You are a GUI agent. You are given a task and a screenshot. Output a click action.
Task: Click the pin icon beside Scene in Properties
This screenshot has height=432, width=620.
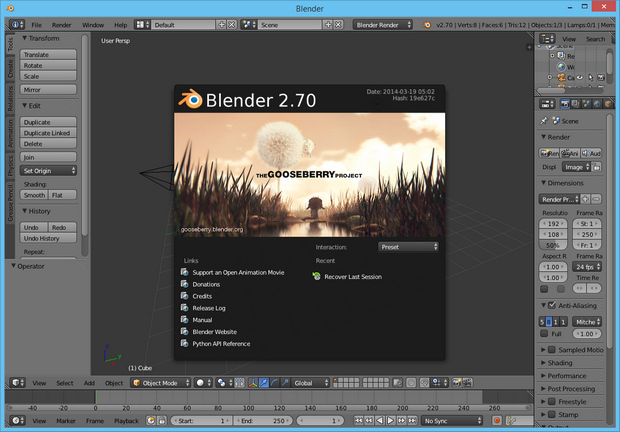tap(544, 121)
